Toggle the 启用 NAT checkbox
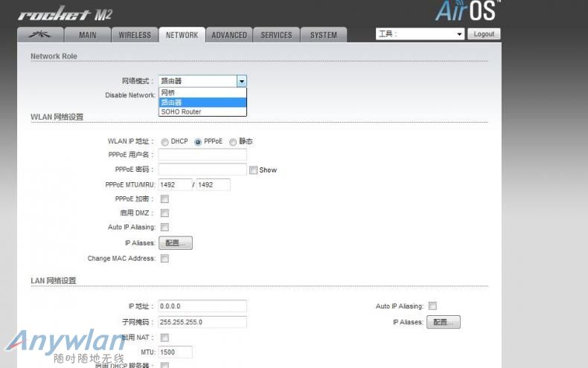The height and width of the screenshot is (368, 588). [164, 338]
